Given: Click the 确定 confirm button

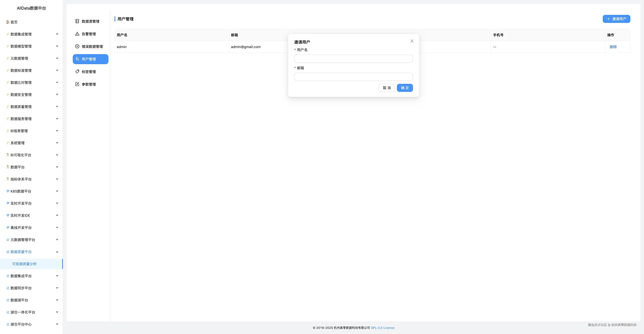Looking at the screenshot, I should coord(405,88).
